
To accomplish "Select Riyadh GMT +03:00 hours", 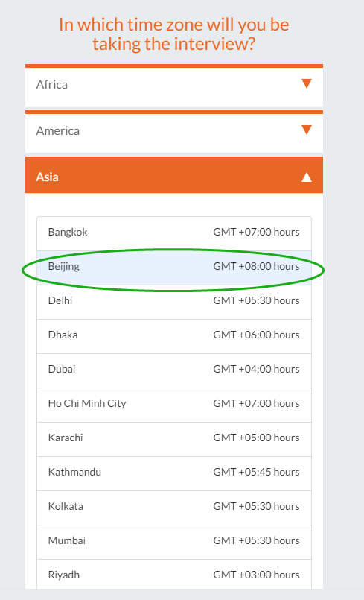I will 174,574.
